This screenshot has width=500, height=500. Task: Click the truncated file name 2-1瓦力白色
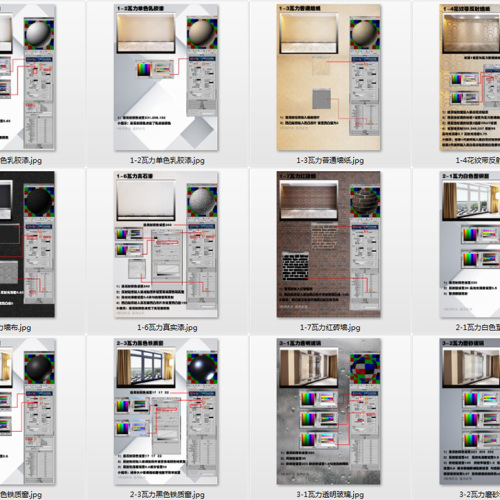coord(478,328)
